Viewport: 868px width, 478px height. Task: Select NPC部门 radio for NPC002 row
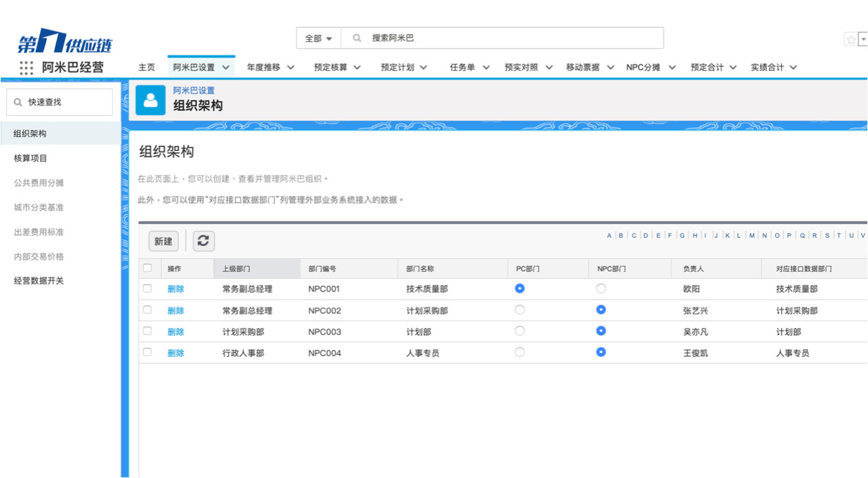[x=601, y=310]
